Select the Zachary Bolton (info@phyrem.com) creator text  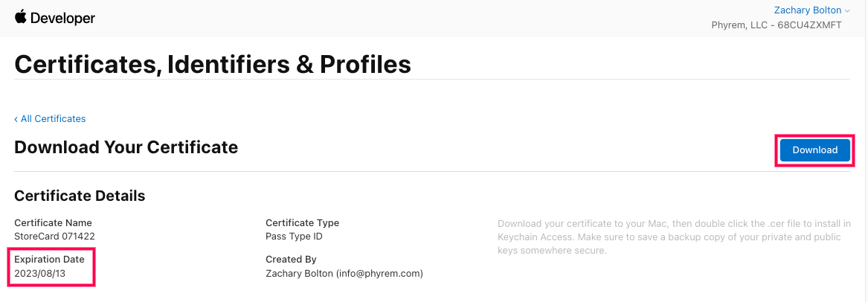point(344,274)
